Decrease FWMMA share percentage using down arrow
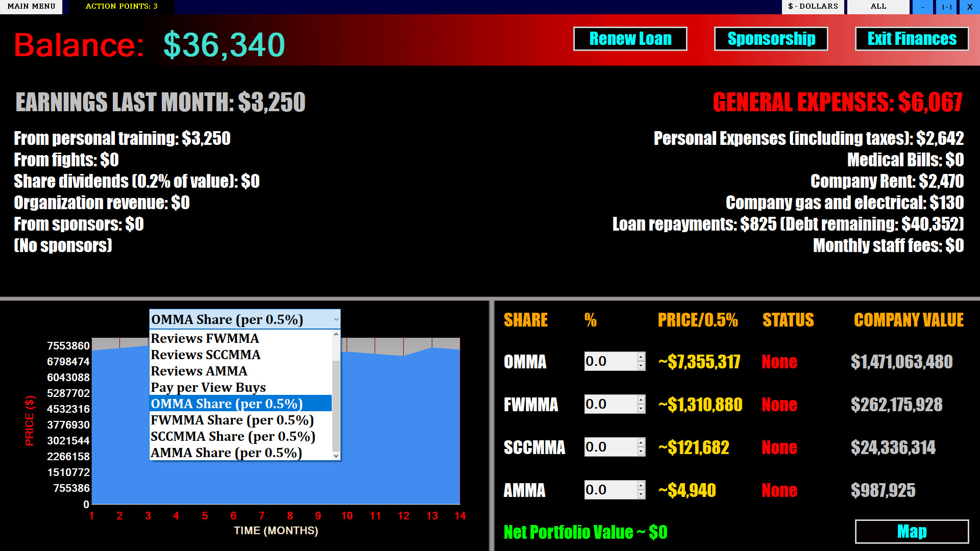Screen dimensions: 980x551 (641, 409)
